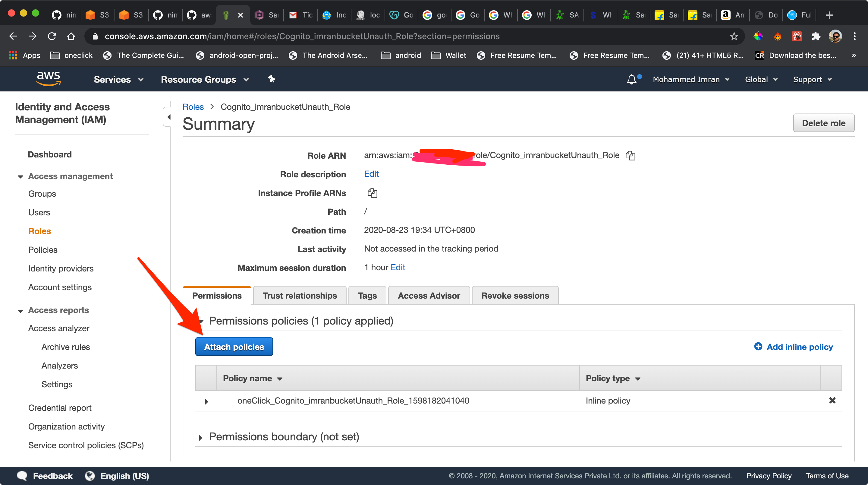Open the Chrome extensions puzzle icon
The height and width of the screenshot is (485, 868).
(816, 36)
